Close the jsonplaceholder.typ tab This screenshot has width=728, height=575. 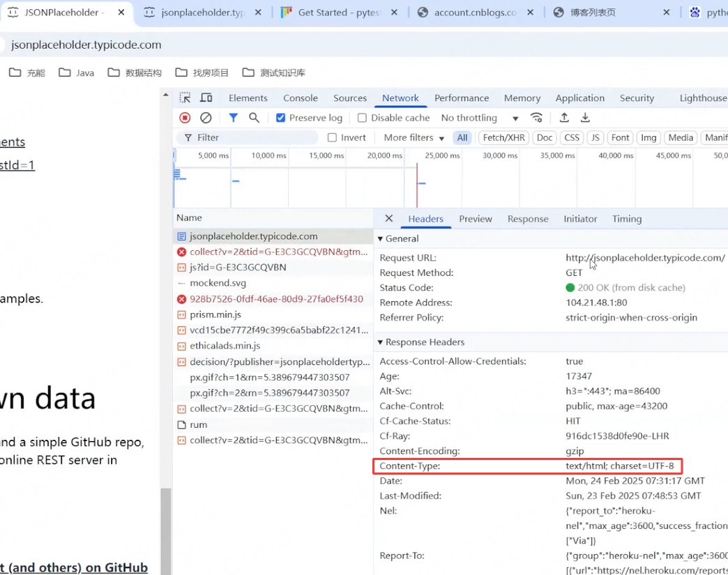pyautogui.click(x=258, y=13)
